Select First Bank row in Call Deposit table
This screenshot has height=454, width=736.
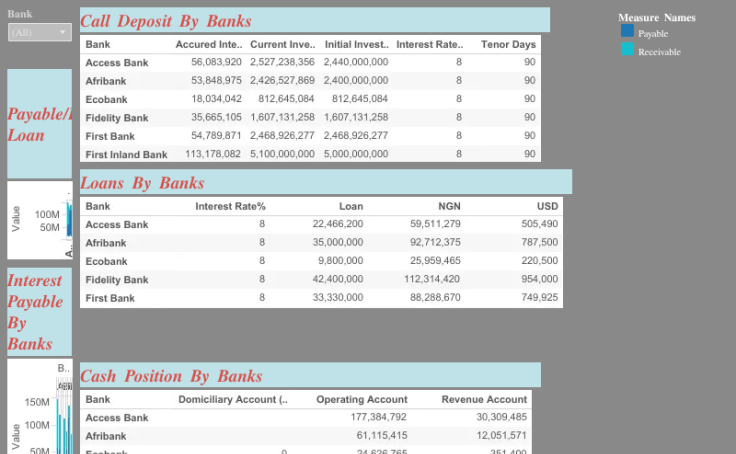click(x=310, y=136)
